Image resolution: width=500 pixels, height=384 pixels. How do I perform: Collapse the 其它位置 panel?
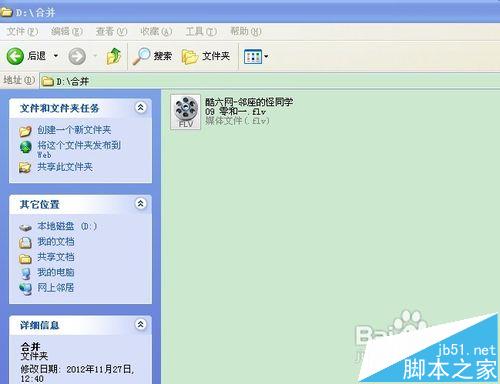pyautogui.click(x=141, y=203)
